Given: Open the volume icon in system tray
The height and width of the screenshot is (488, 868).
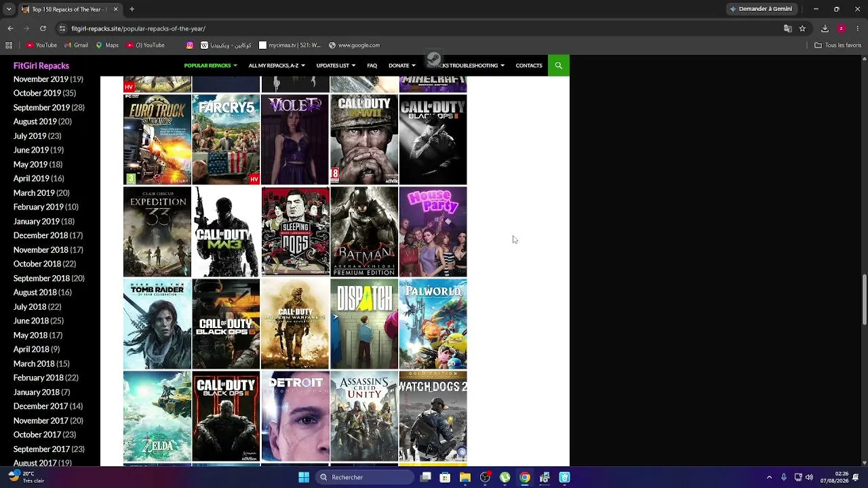Looking at the screenshot, I should [809, 477].
